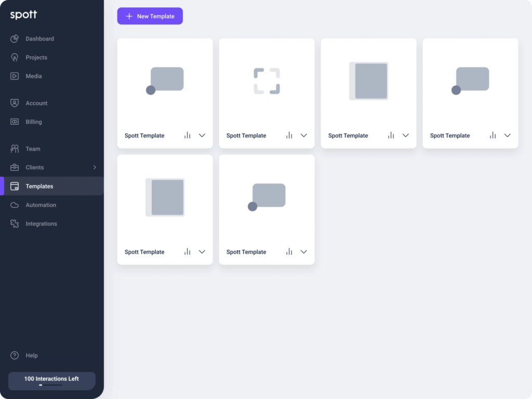This screenshot has height=399, width=532.
Task: Expand options chevron on second bottom-row template
Action: point(303,252)
